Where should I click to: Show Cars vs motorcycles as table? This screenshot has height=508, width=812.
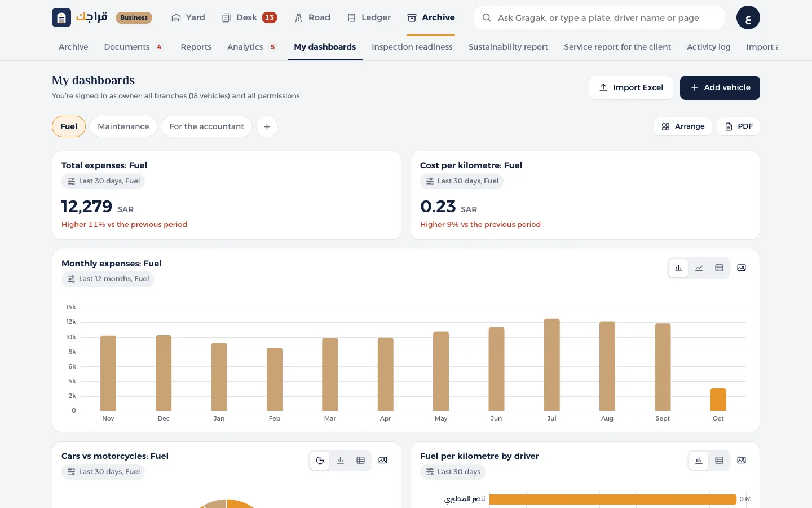click(360, 461)
